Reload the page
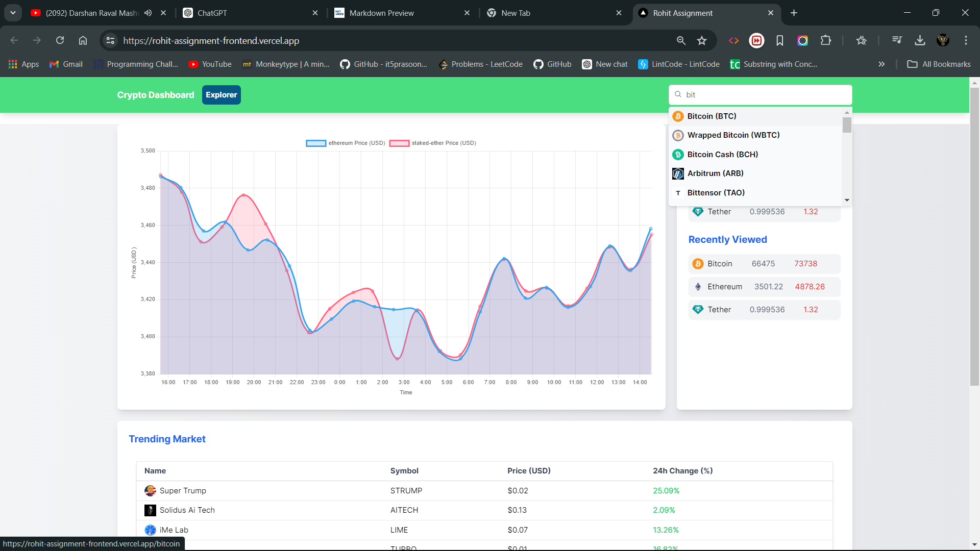 pos(60,41)
